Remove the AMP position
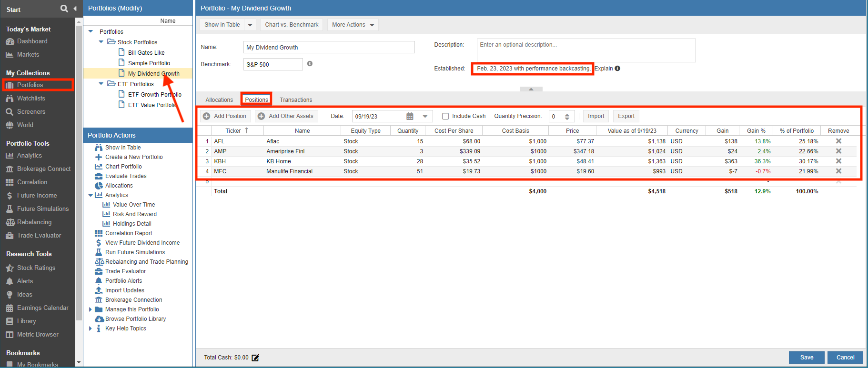This screenshot has width=868, height=368. point(838,151)
